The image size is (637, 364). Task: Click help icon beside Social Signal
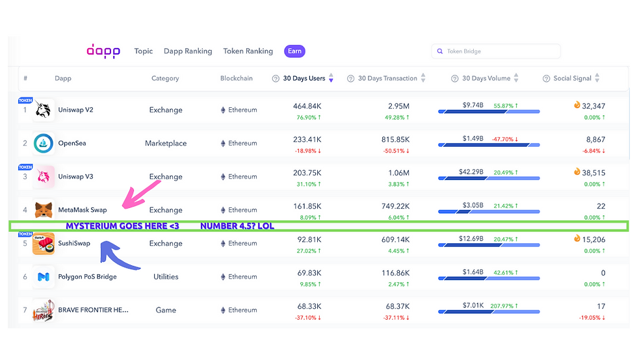point(547,79)
